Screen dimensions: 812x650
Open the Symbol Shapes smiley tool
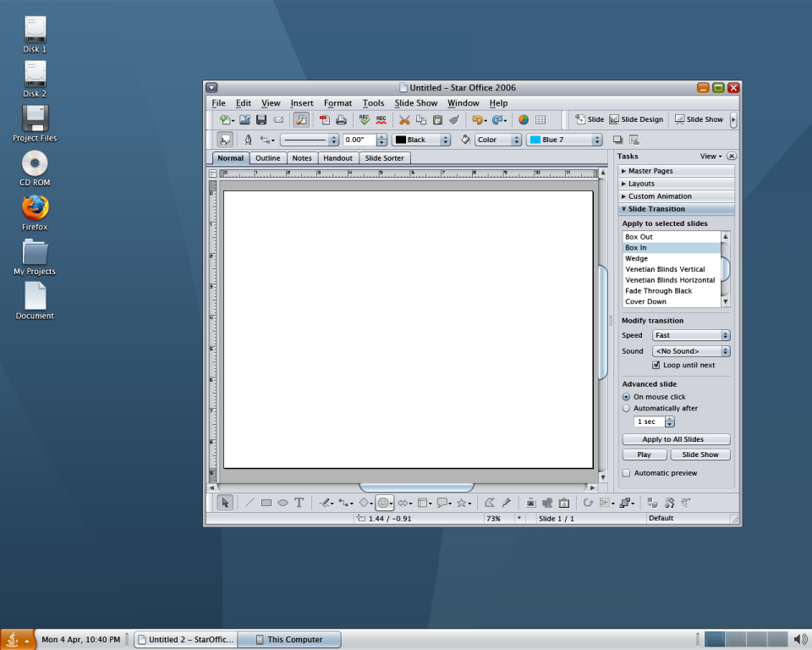click(x=382, y=503)
